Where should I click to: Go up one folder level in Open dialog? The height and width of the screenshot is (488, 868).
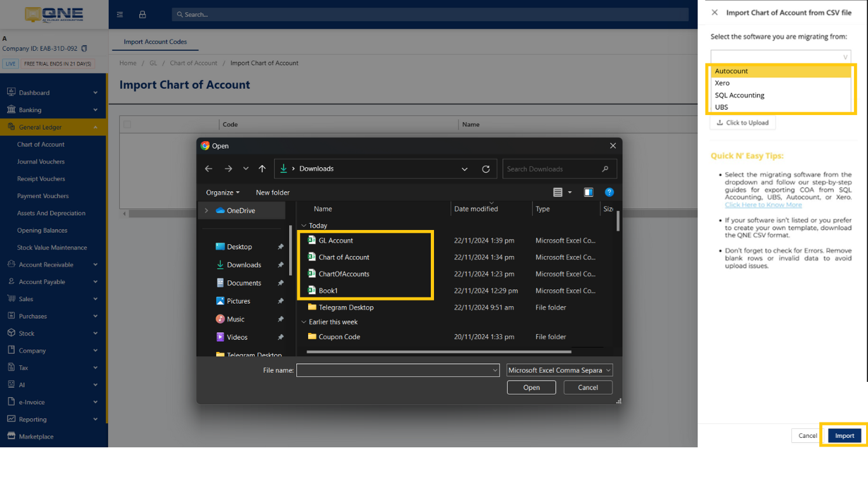click(x=262, y=168)
